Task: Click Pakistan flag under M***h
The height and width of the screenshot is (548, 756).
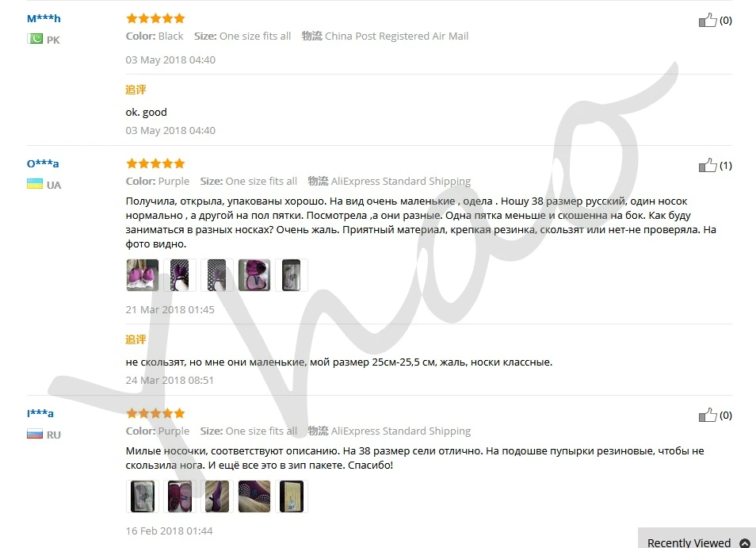Action: click(35, 39)
